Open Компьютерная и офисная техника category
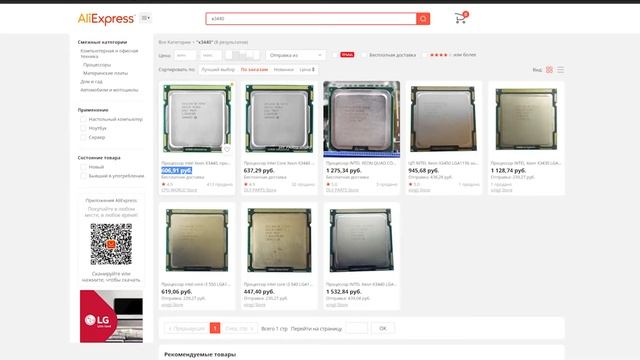 109,53
